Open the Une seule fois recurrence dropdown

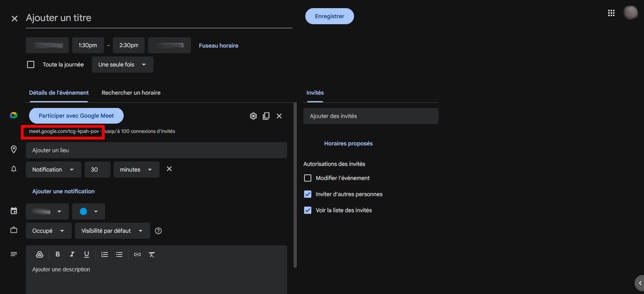(122, 64)
